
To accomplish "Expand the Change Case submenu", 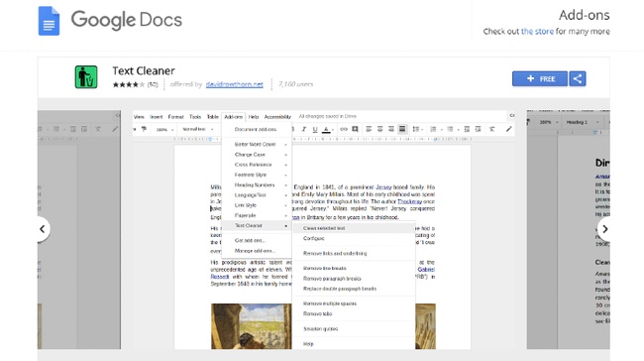I will coord(258,155).
